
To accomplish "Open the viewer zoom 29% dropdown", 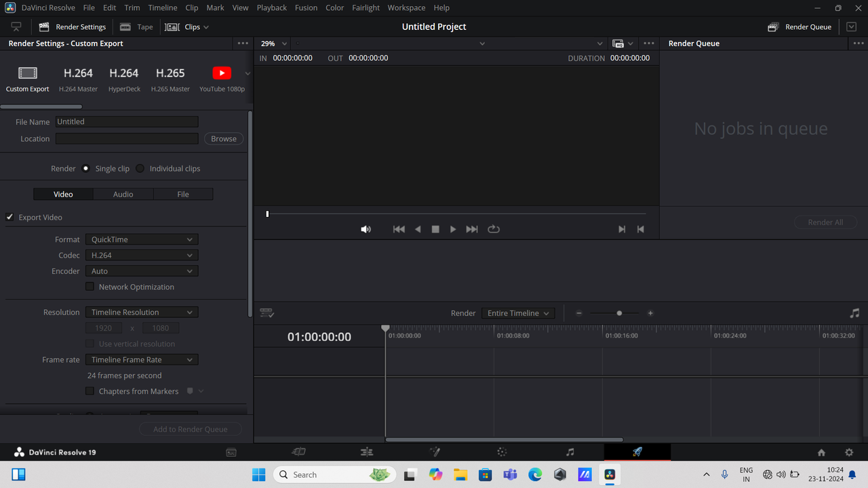I will click(274, 43).
